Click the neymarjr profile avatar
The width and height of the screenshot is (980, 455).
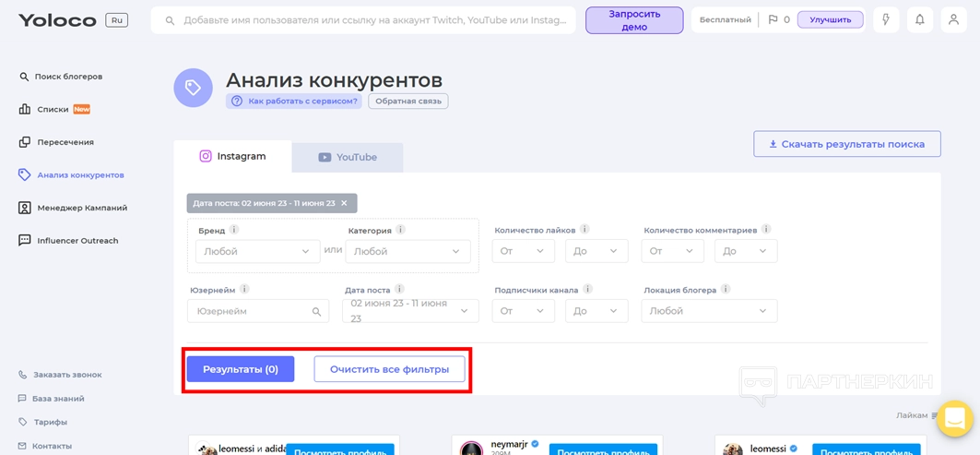click(470, 449)
